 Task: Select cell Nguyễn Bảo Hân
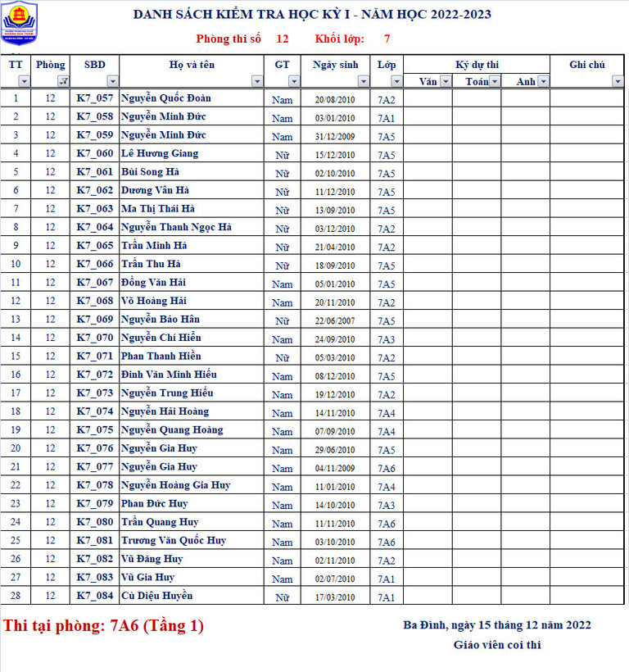pos(192,320)
